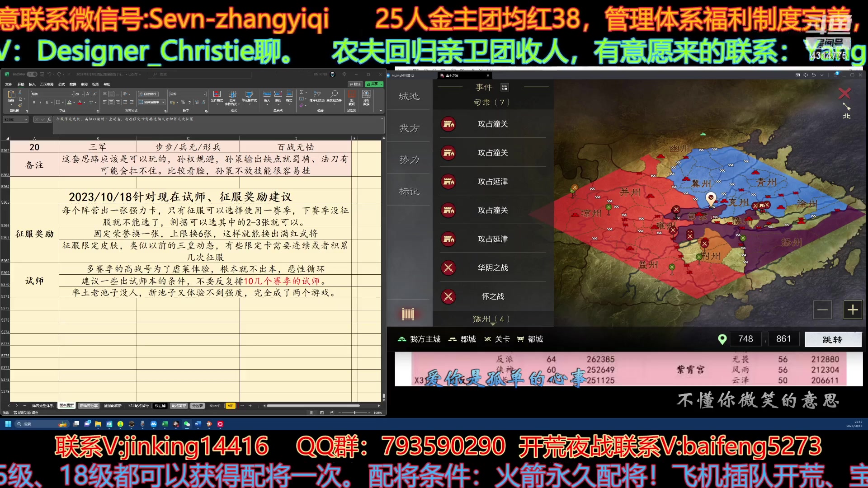Click the 怀之战 battle icon
The image size is (868, 488).
(x=448, y=296)
